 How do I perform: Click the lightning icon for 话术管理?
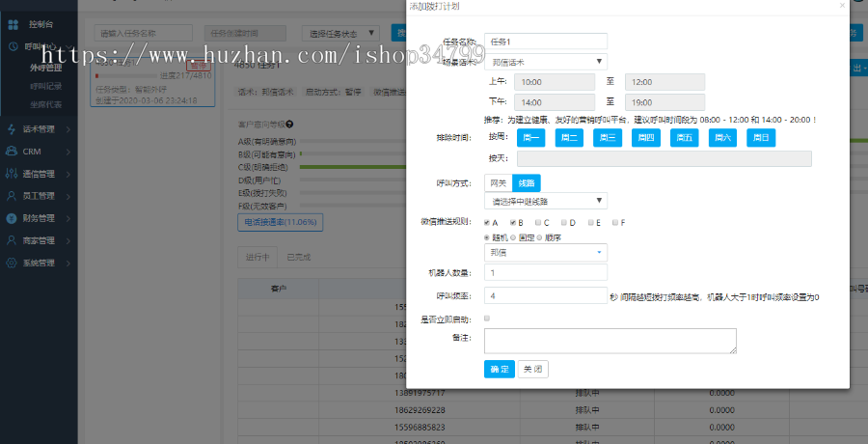click(x=12, y=129)
